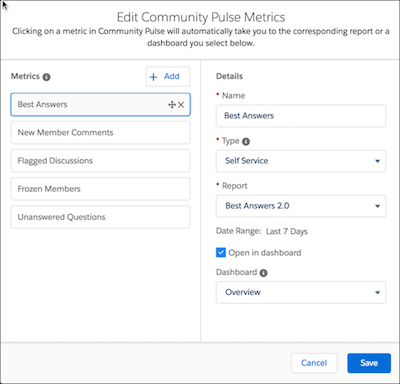Screen dimensions: 400x384
Task: Click the Add metric button
Action: [x=168, y=77]
